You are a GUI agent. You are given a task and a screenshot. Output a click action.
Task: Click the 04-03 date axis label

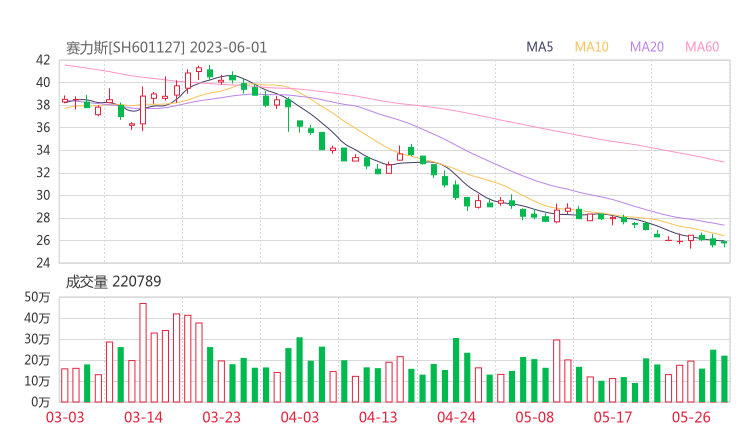[300, 417]
